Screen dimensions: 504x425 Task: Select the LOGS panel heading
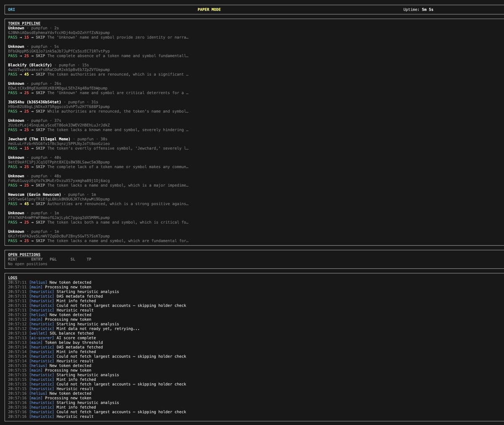pos(13,278)
